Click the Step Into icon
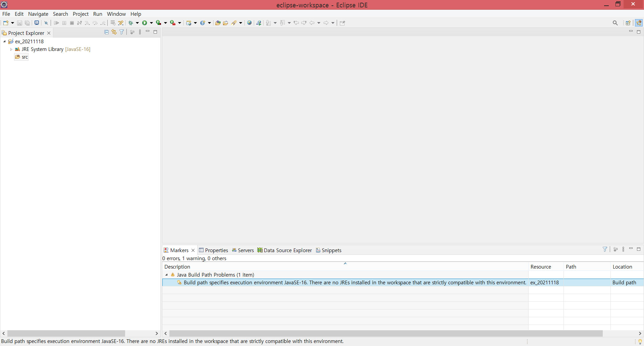Image resolution: width=644 pixels, height=346 pixels. [87, 23]
